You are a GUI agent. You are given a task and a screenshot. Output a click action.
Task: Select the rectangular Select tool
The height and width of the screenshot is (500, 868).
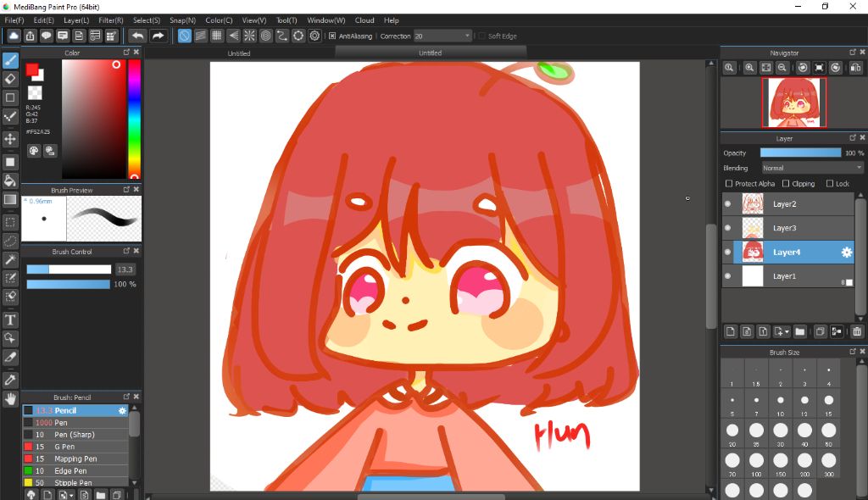coord(10,223)
